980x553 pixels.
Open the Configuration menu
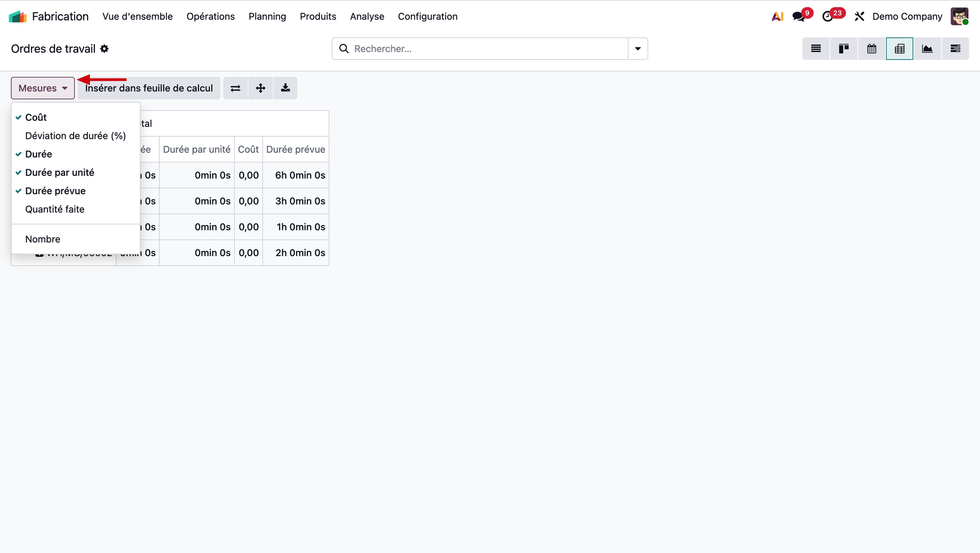[427, 16]
